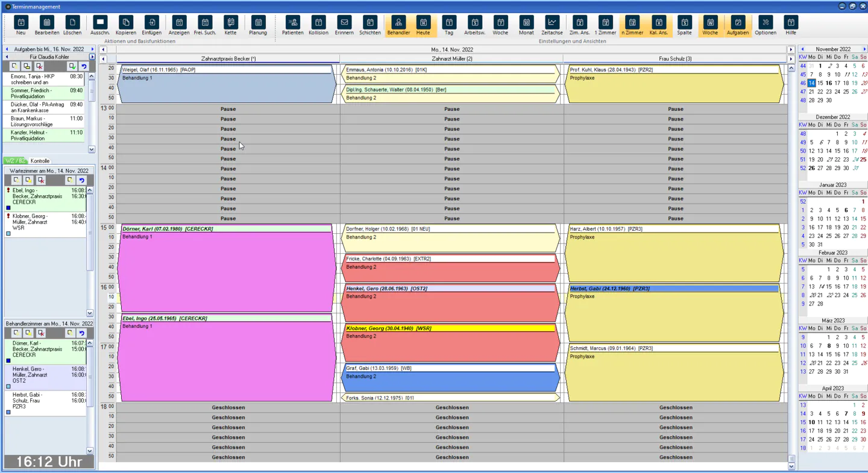This screenshot has height=473, width=868.
Task: Select November 16 in the mini calendar
Action: pos(829,83)
